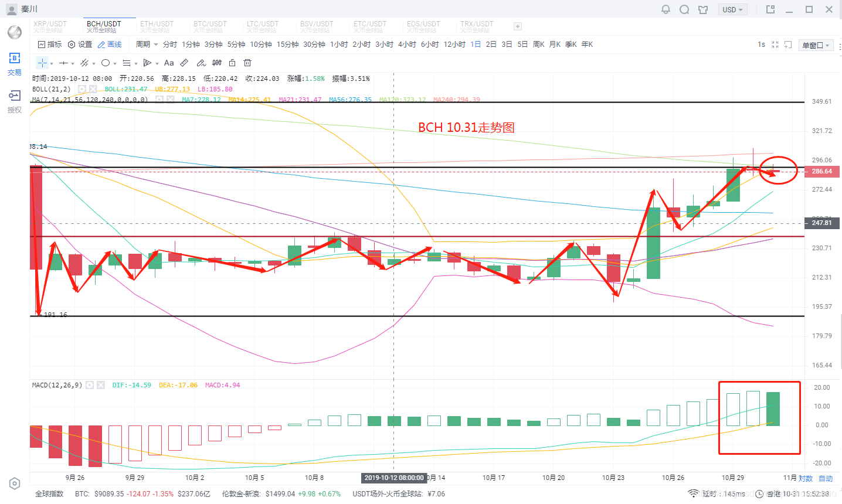Viewport: 842px width, 504px height.
Task: Click the pop-out window icon
Action: tap(770, 9)
